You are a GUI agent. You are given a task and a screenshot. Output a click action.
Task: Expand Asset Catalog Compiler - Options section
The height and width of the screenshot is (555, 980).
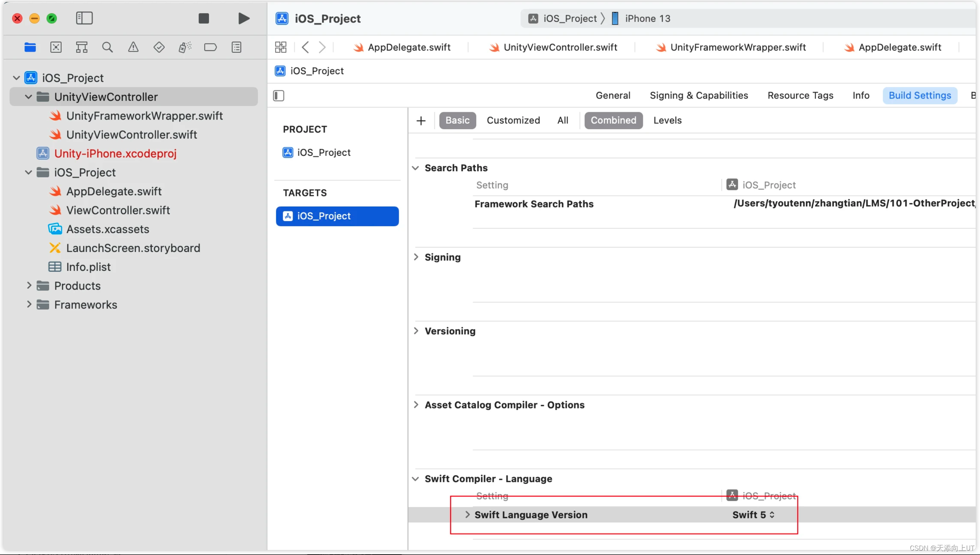(x=416, y=405)
